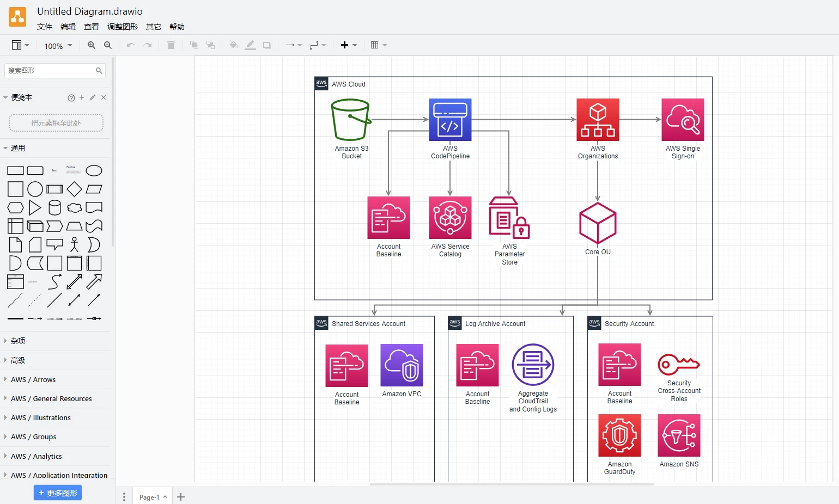Viewport: 839px width, 504px height.
Task: Select the Amazon S3 Bucket icon
Action: (351, 120)
